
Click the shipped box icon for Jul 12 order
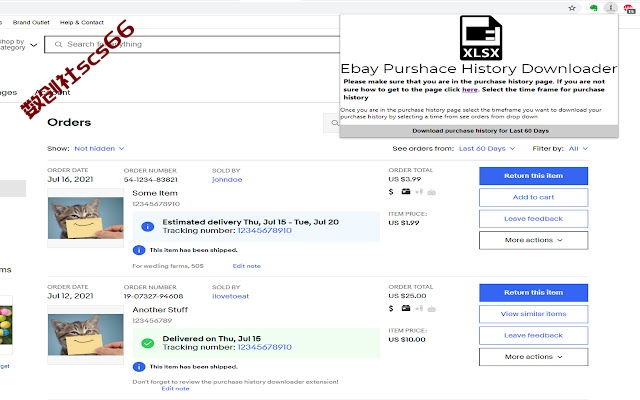pyautogui.click(x=406, y=308)
